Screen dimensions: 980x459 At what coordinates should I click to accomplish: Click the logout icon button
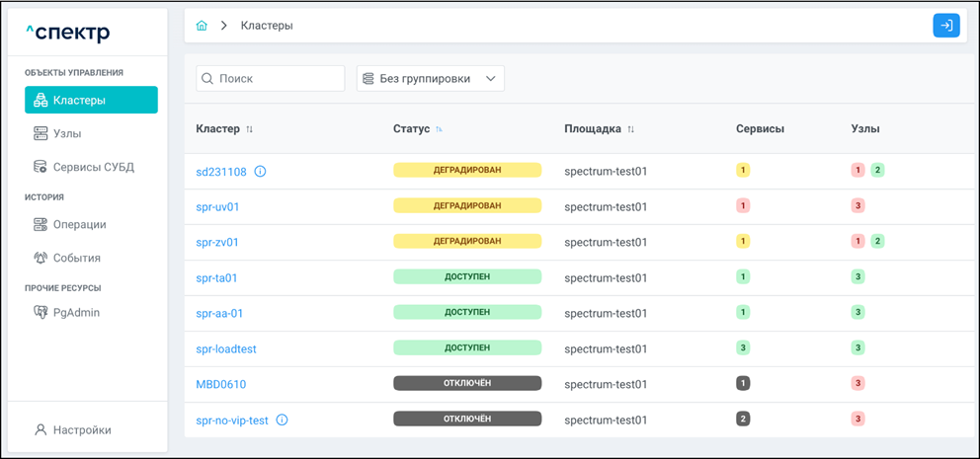pyautogui.click(x=945, y=26)
